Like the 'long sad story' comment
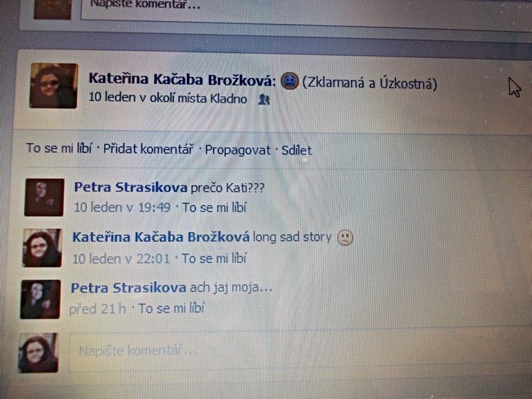 214,258
